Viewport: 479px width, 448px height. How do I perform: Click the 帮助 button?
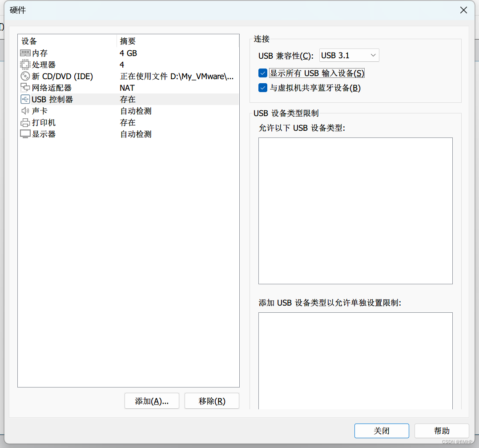442,431
